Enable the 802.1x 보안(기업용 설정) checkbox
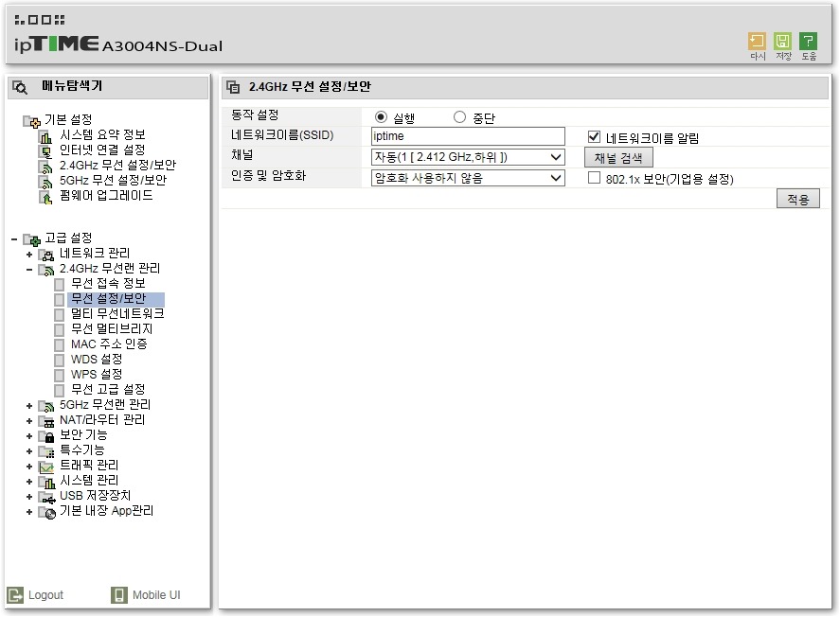 (x=594, y=178)
